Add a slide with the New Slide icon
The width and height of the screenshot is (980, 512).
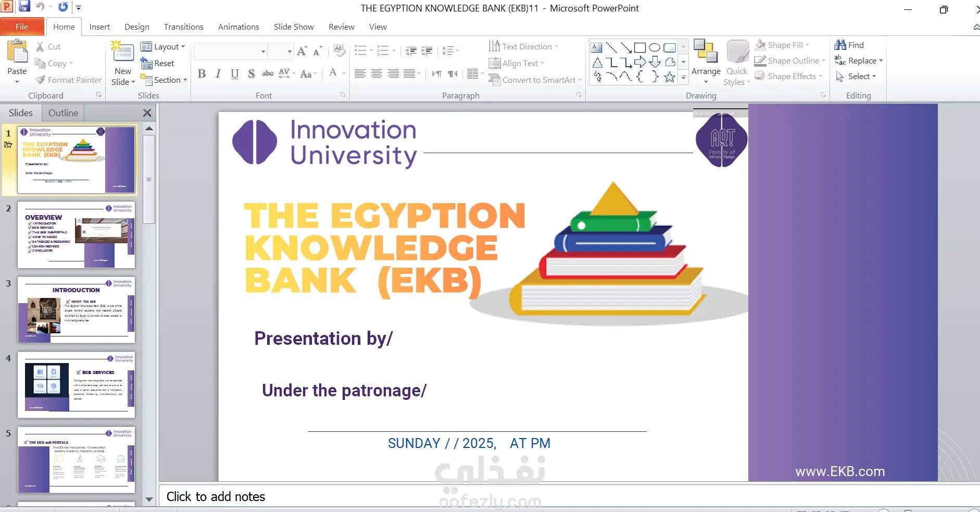[123, 52]
